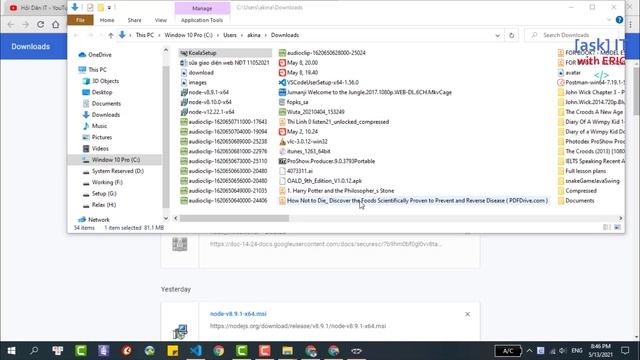
Task: Open Pictures in the navigation pane
Action: [102, 138]
